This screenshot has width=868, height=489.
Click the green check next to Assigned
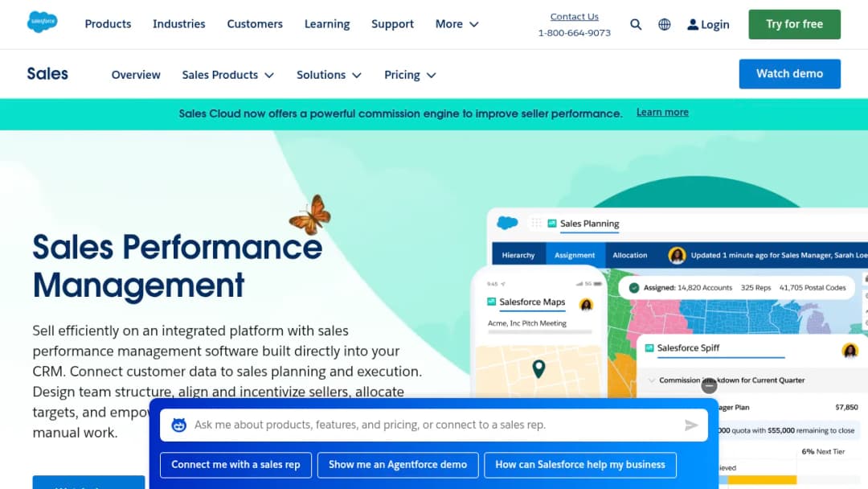coord(634,288)
